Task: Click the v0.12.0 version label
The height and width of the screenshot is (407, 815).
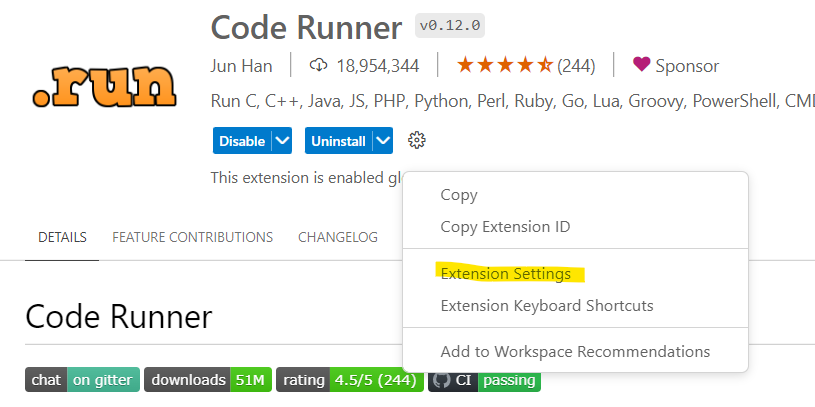Action: point(450,25)
